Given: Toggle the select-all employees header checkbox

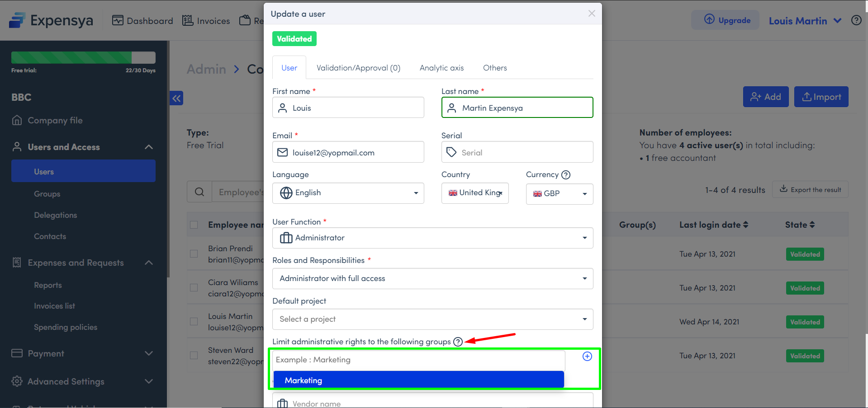Looking at the screenshot, I should click(x=194, y=225).
